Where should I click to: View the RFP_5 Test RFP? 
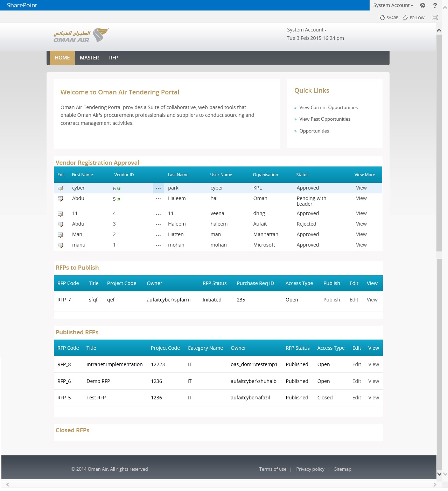coord(373,398)
